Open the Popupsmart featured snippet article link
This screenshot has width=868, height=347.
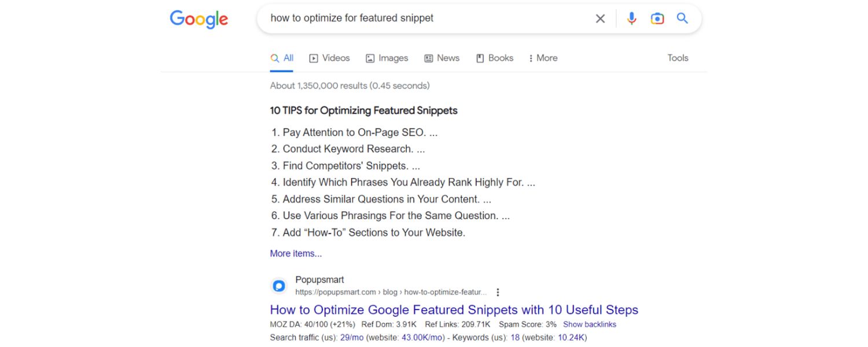tap(454, 310)
